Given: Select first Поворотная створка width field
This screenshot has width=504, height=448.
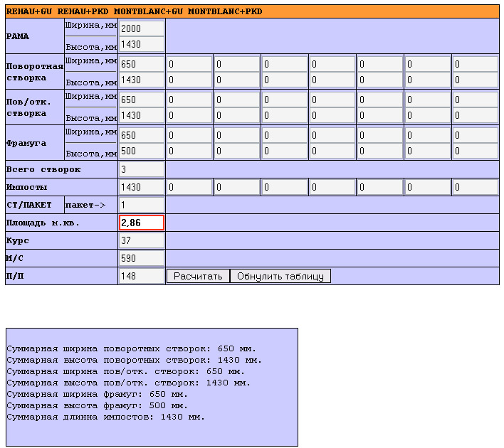Looking at the screenshot, I should point(141,63).
